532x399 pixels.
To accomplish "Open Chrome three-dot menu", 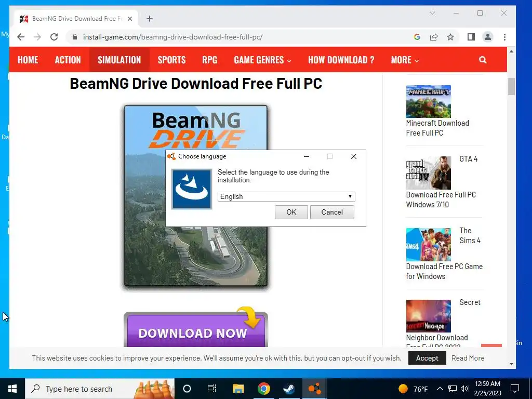I will coord(504,37).
